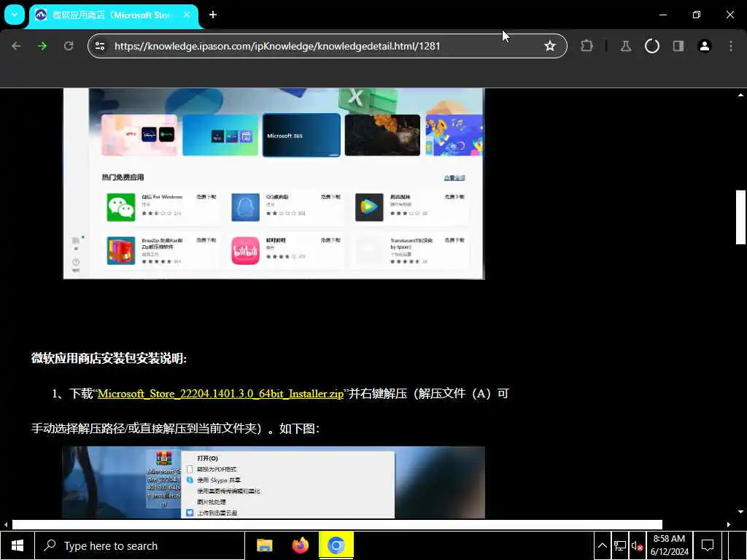The width and height of the screenshot is (747, 560).
Task: Click the streaming apps banner thumbnail
Action: (139, 135)
